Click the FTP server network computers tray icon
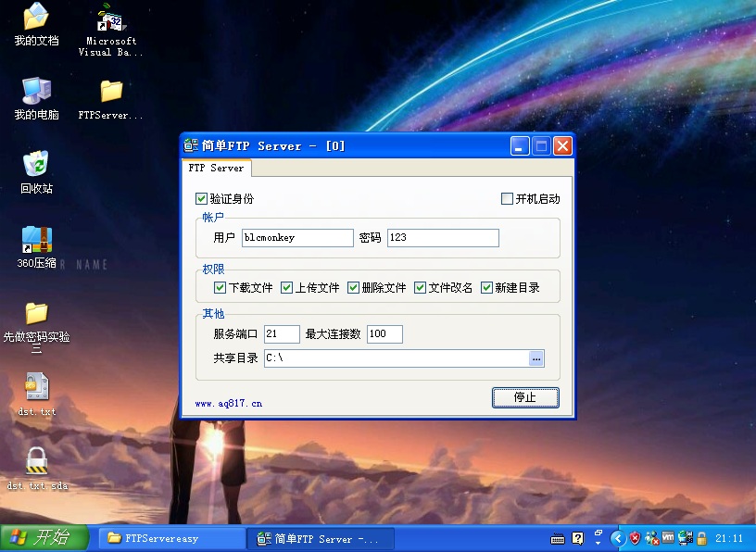The height and width of the screenshot is (552, 756). (x=686, y=538)
